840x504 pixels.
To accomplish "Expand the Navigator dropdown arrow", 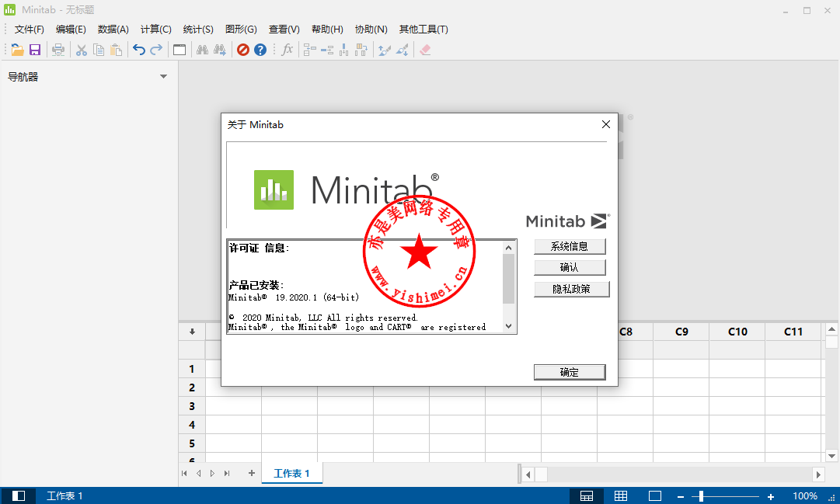I will [x=163, y=77].
